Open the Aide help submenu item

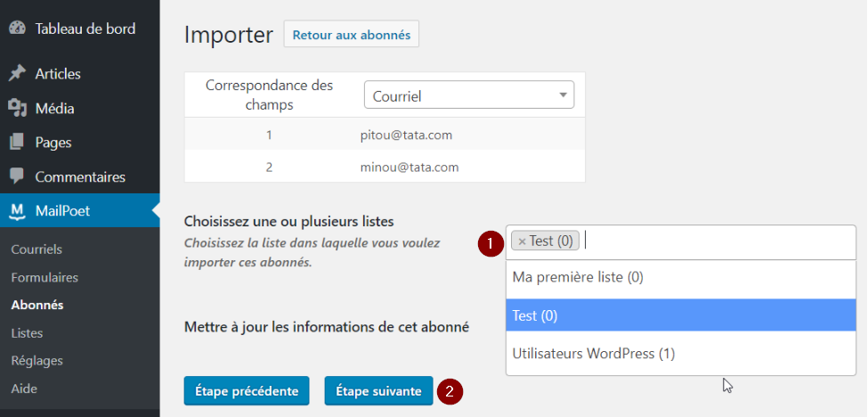24,388
